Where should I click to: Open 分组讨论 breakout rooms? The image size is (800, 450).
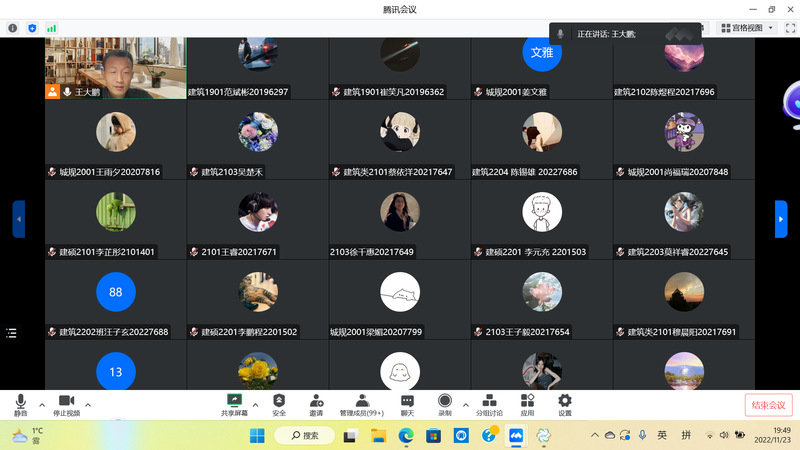tap(489, 404)
